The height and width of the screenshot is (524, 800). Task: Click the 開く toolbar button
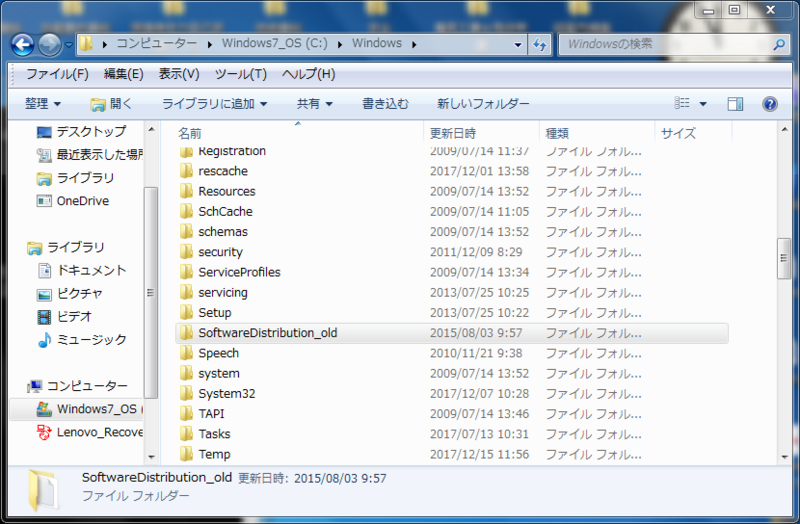[x=111, y=104]
